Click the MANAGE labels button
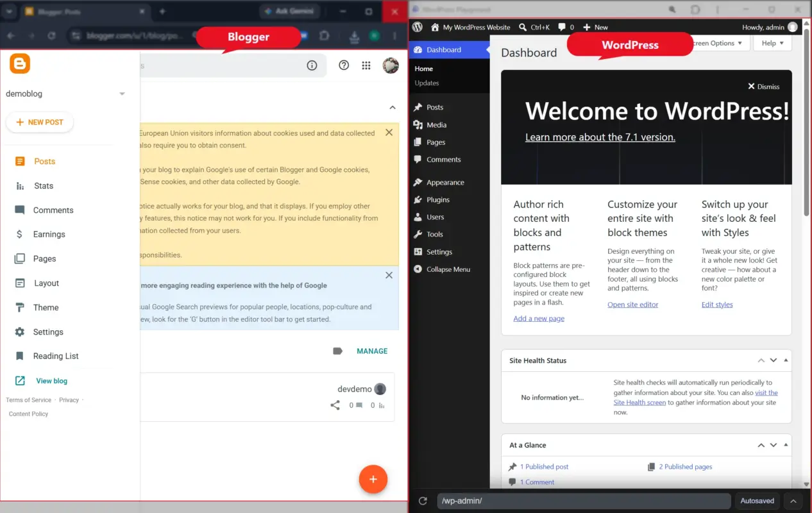This screenshot has width=812, height=513. (x=372, y=351)
